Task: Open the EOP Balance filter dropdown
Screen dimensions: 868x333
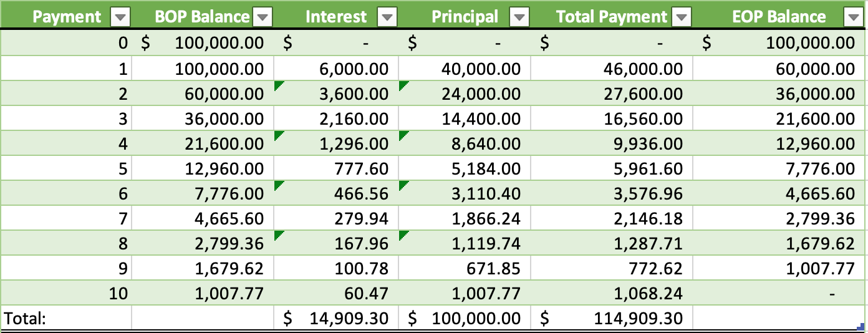Action: (853, 17)
